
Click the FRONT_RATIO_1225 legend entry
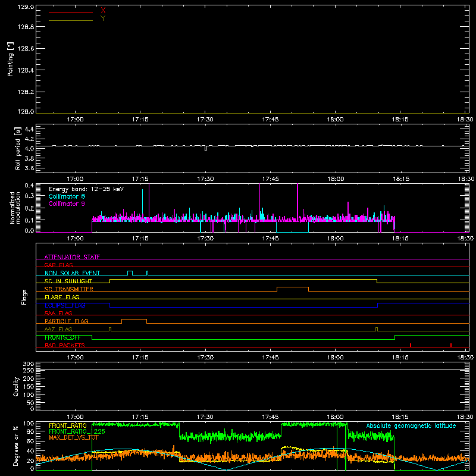pos(77,432)
